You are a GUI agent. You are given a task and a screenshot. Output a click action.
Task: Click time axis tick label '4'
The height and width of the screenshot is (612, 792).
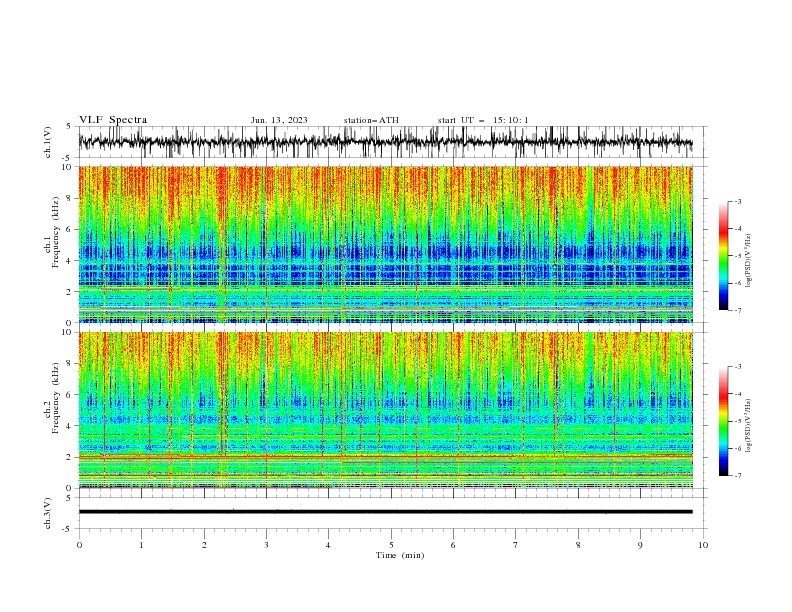(328, 545)
